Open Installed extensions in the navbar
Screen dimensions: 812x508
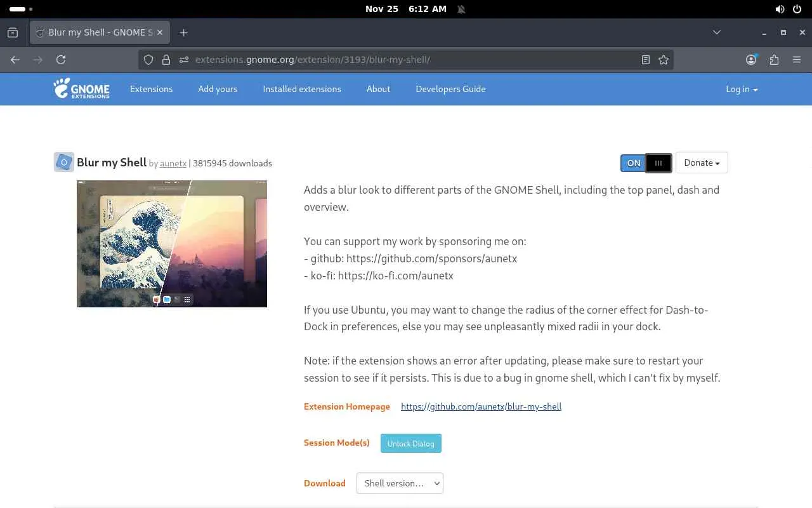[302, 89]
